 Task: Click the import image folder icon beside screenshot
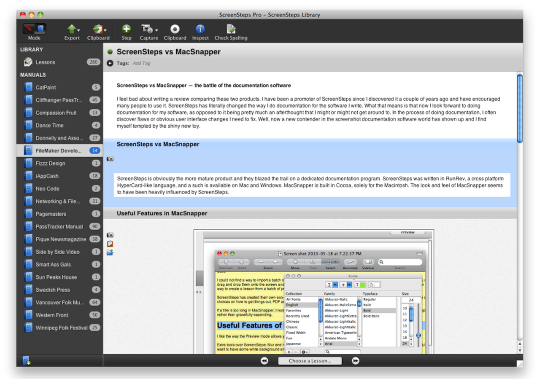(x=110, y=253)
